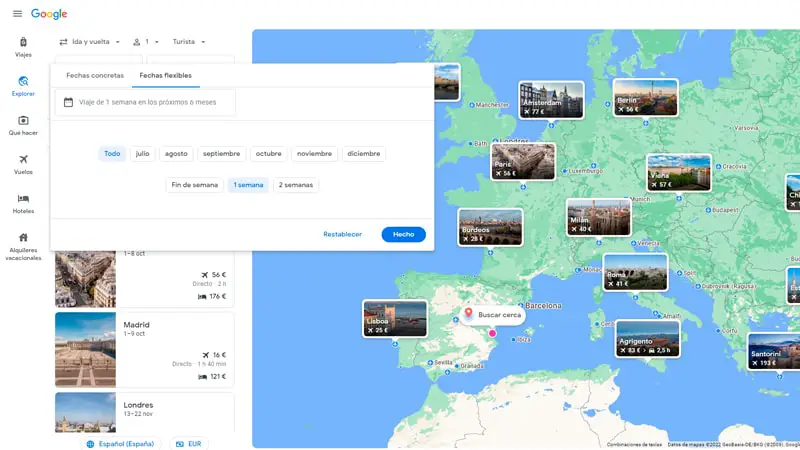Click the Manchester airport marker on the map
800x450 pixels.
point(472,105)
